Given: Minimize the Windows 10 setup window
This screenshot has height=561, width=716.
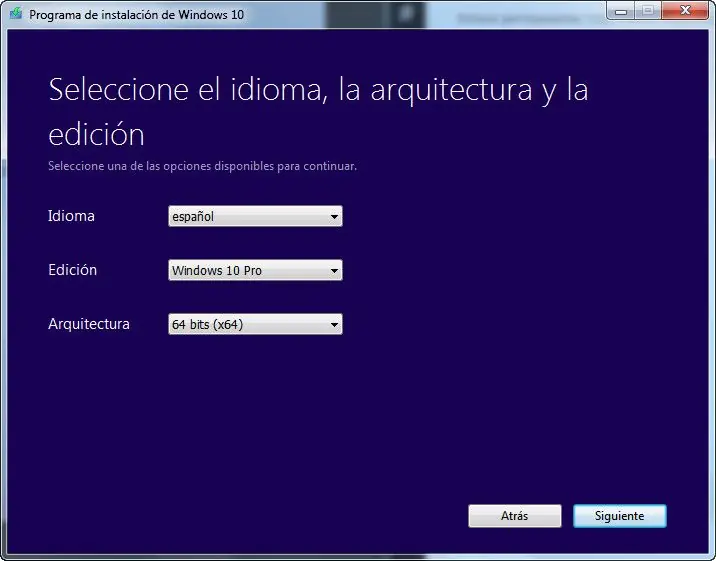Looking at the screenshot, I should coord(621,10).
